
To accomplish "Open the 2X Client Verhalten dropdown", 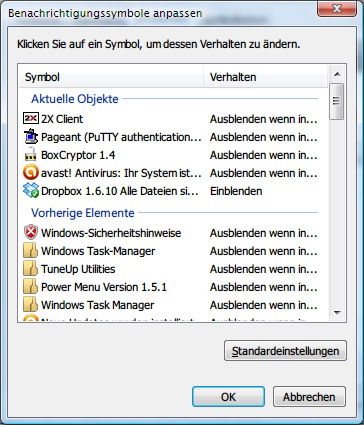I will (263, 119).
